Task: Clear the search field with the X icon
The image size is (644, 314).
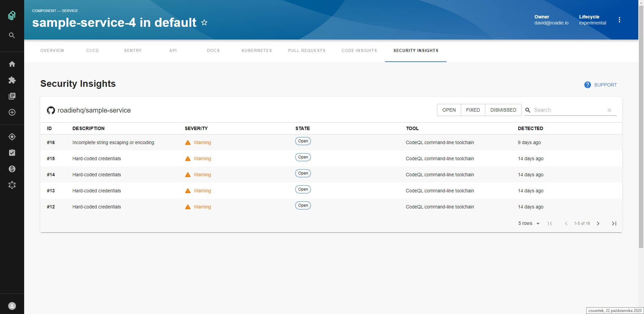Action: pos(609,110)
